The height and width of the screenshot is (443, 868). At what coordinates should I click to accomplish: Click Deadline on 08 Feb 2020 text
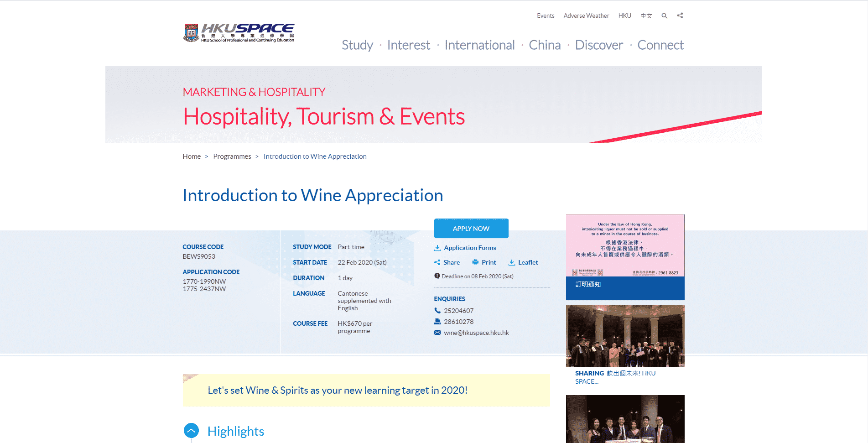pos(478,276)
